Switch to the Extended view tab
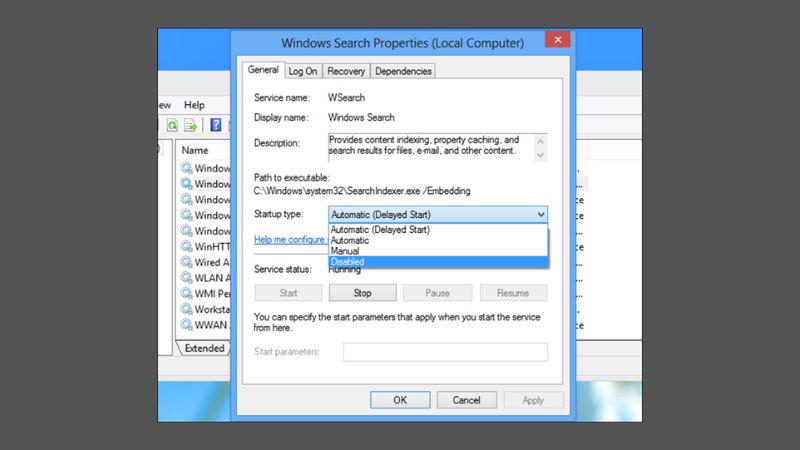 [x=203, y=349]
